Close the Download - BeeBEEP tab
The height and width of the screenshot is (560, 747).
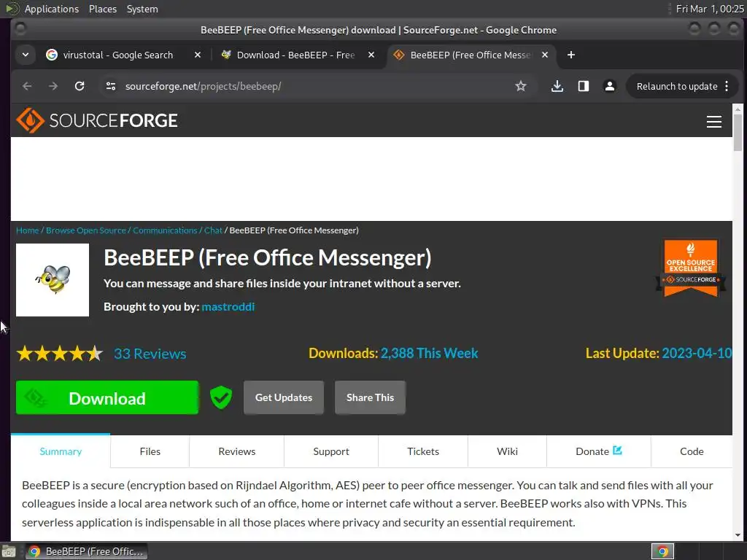click(x=371, y=55)
